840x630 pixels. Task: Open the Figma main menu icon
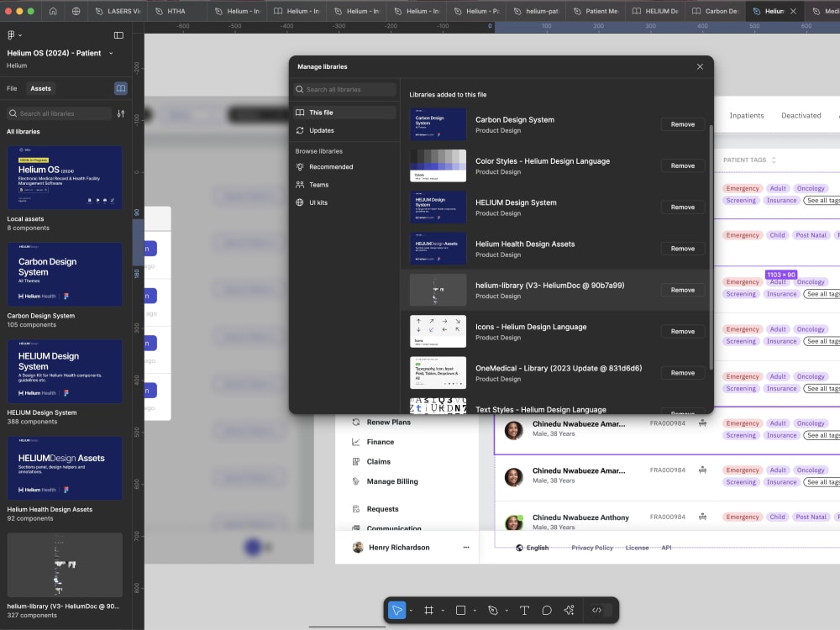coord(11,35)
